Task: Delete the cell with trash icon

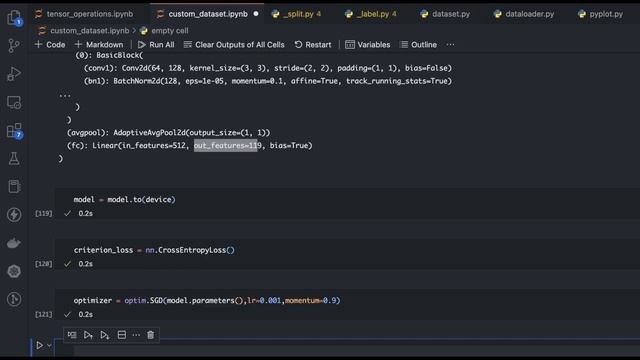Action: [151, 335]
